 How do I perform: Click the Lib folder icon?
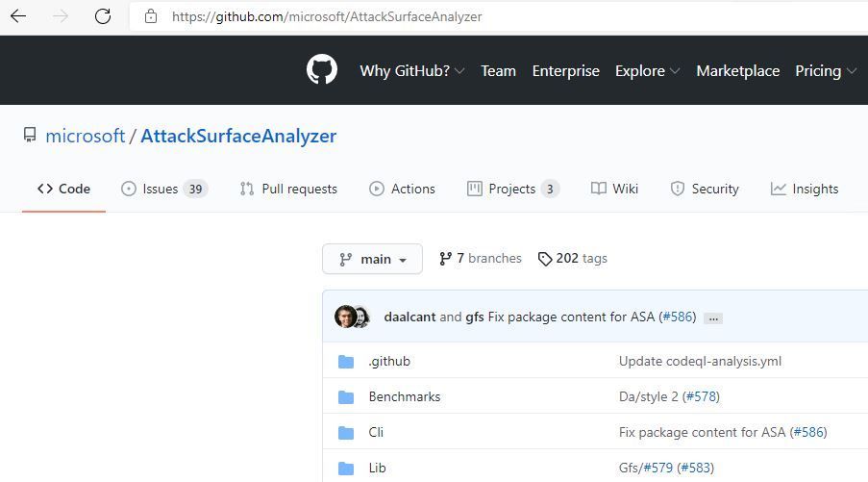(346, 469)
